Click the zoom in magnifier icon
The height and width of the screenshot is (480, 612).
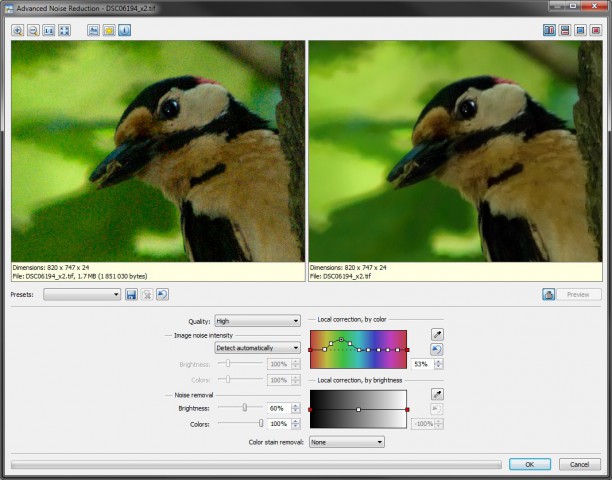(17, 30)
